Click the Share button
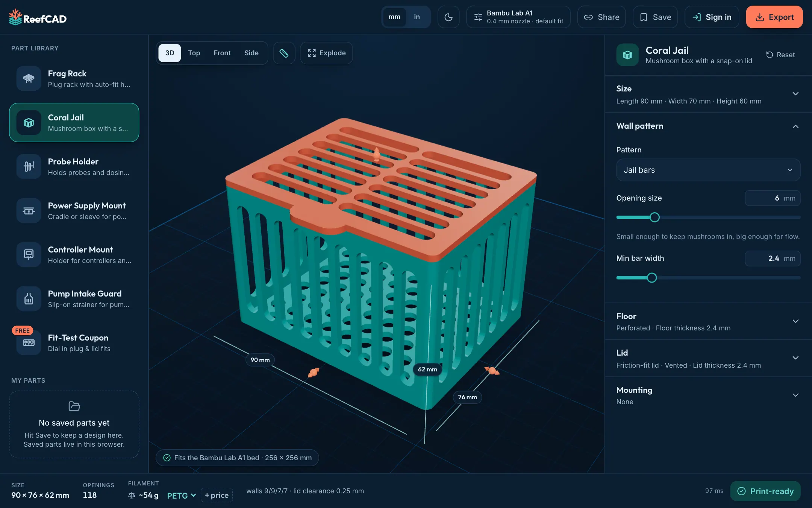This screenshot has width=812, height=508. click(601, 17)
